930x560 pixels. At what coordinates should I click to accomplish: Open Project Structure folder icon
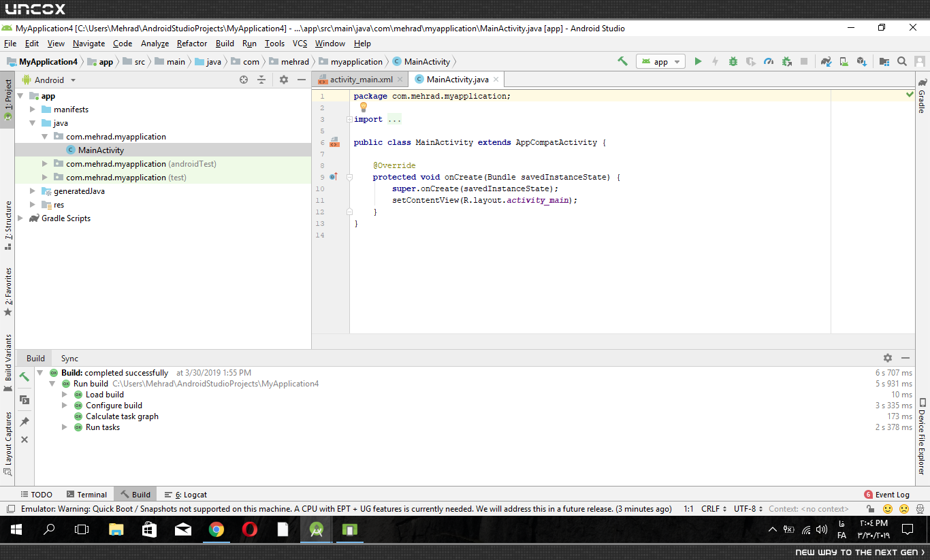(x=884, y=61)
